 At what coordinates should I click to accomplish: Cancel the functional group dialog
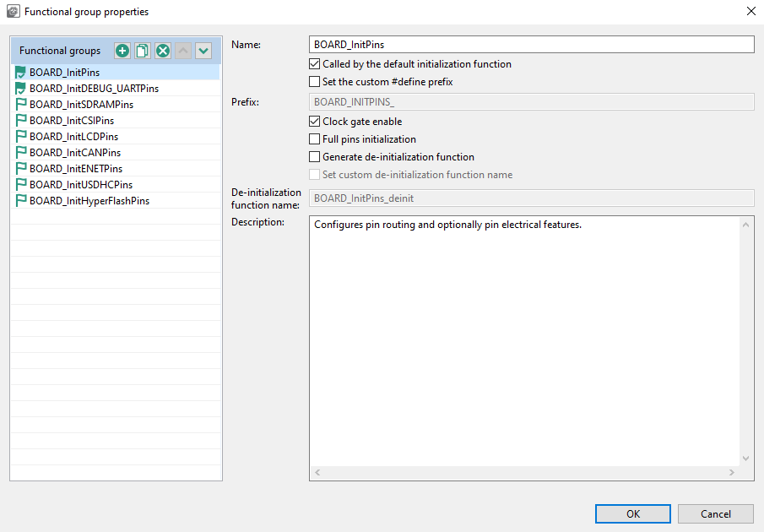(x=716, y=513)
